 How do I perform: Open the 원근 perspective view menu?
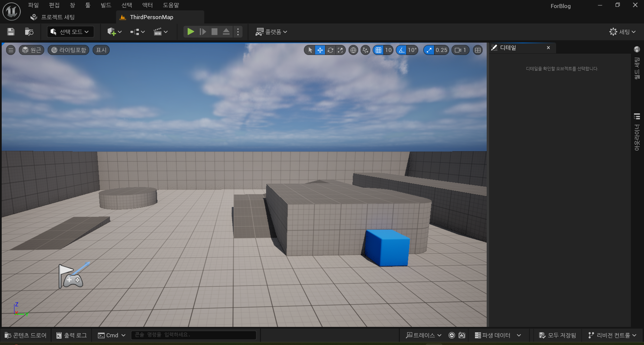pos(32,50)
